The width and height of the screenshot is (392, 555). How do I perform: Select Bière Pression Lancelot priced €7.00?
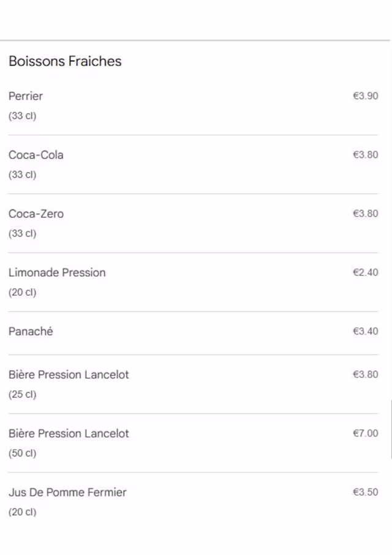click(69, 433)
